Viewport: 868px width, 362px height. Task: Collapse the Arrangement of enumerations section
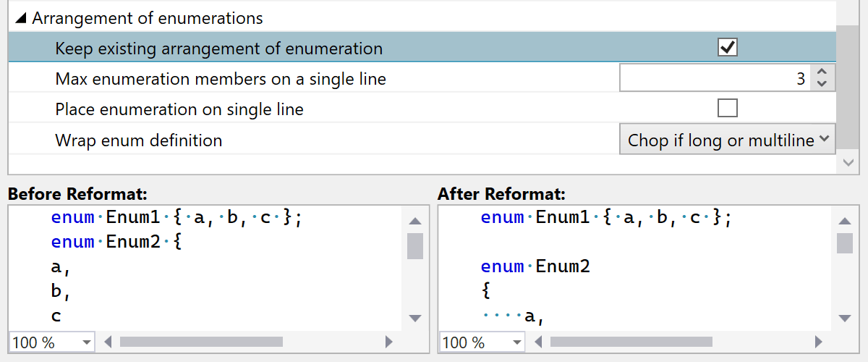point(21,19)
